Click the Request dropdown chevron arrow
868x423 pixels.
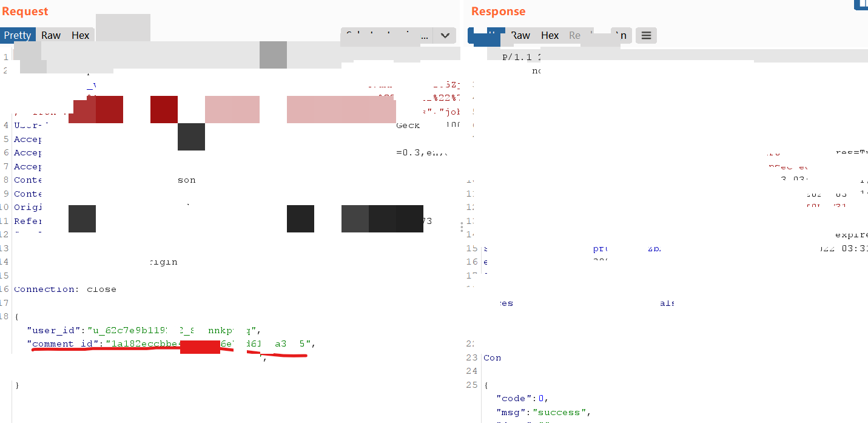445,36
